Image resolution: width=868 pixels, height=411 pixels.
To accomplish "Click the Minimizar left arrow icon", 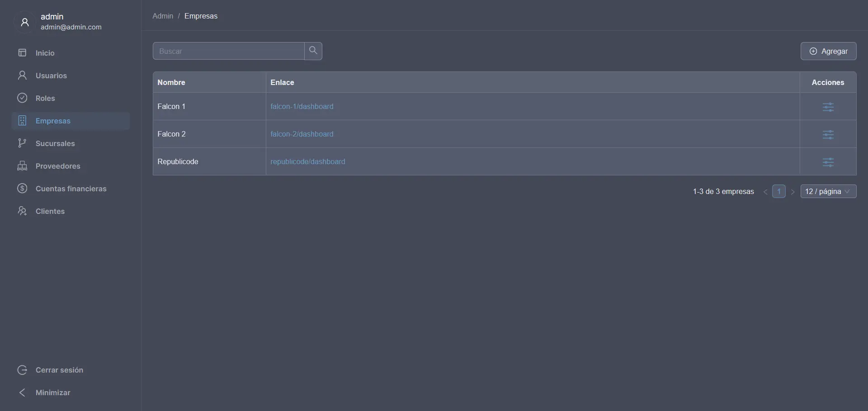I will 22,392.
